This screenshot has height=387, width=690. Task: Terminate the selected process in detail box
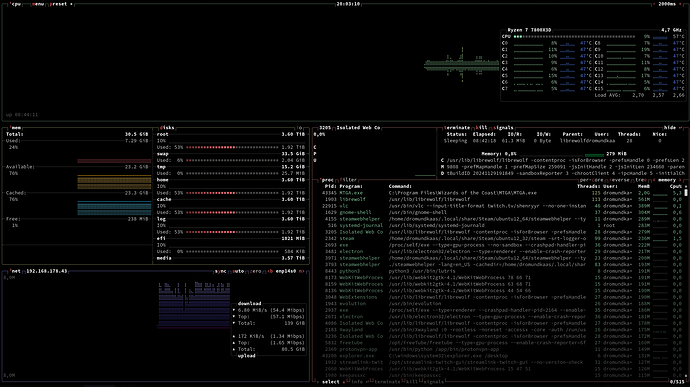(457, 128)
